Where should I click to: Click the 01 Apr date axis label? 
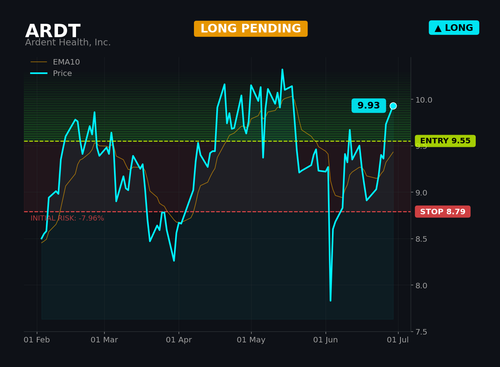179,340
